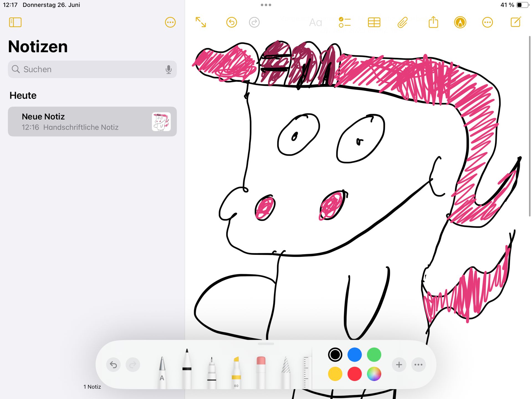Open the attachment paperclip menu
Viewport: 532px width, 399px height.
(x=403, y=22)
